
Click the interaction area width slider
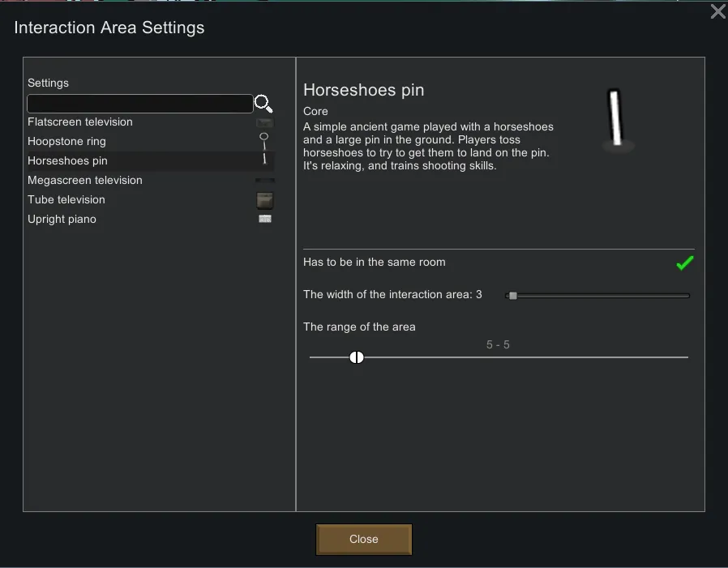tap(598, 296)
